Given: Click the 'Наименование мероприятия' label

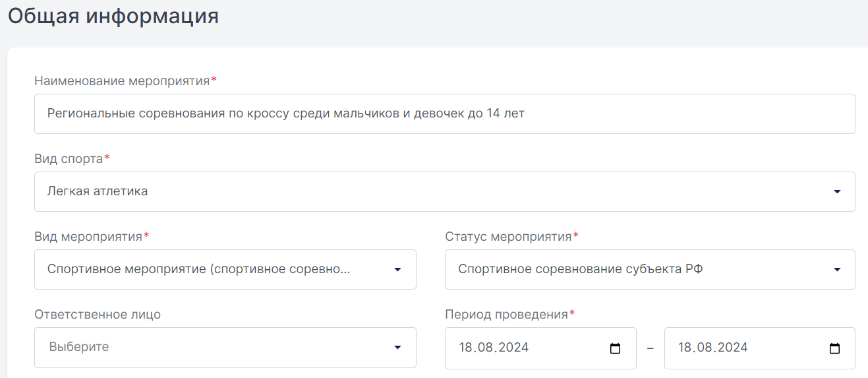Looking at the screenshot, I should [122, 81].
